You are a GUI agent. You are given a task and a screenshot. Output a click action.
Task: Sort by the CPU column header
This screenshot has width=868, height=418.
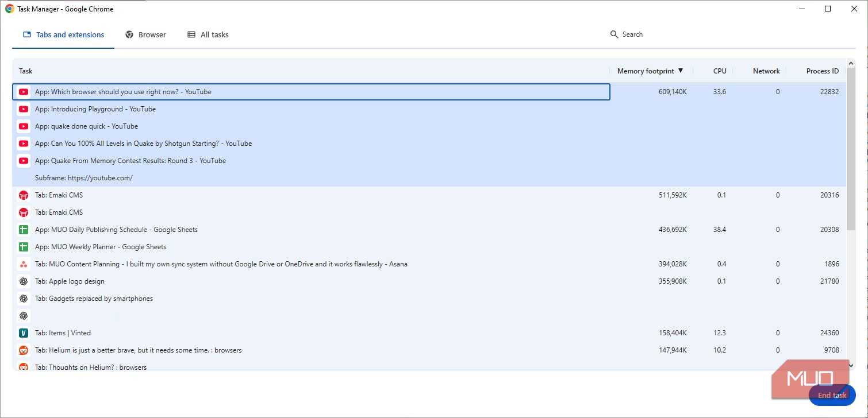(720, 71)
